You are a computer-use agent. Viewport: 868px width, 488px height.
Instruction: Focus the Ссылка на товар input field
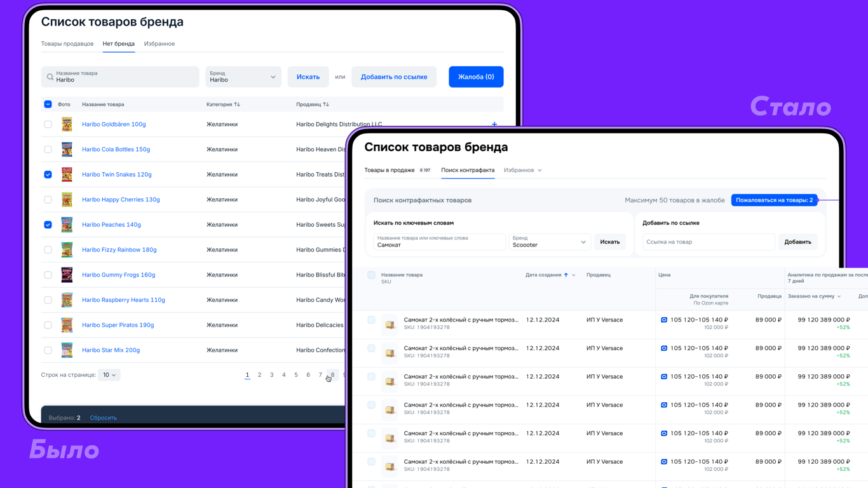[x=709, y=242]
